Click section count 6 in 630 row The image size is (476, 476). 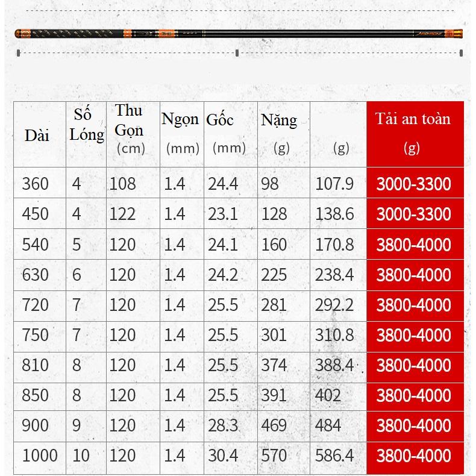pyautogui.click(x=77, y=275)
